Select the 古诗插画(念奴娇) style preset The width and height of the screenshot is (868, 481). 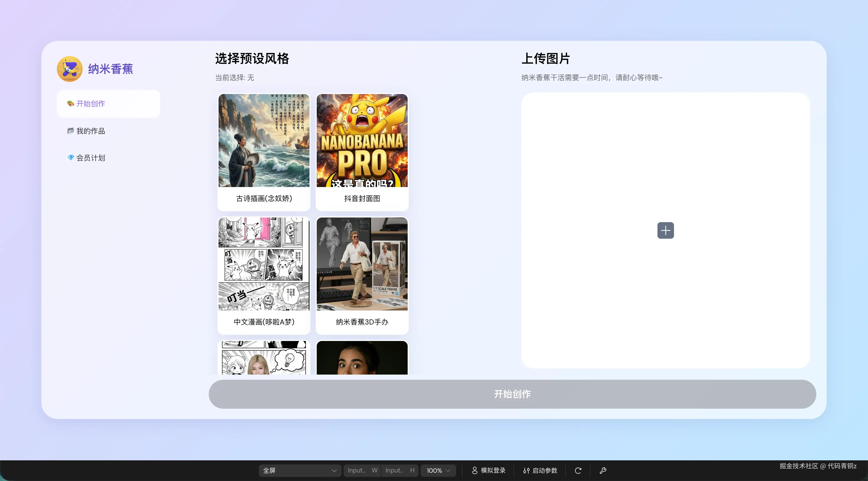point(263,152)
